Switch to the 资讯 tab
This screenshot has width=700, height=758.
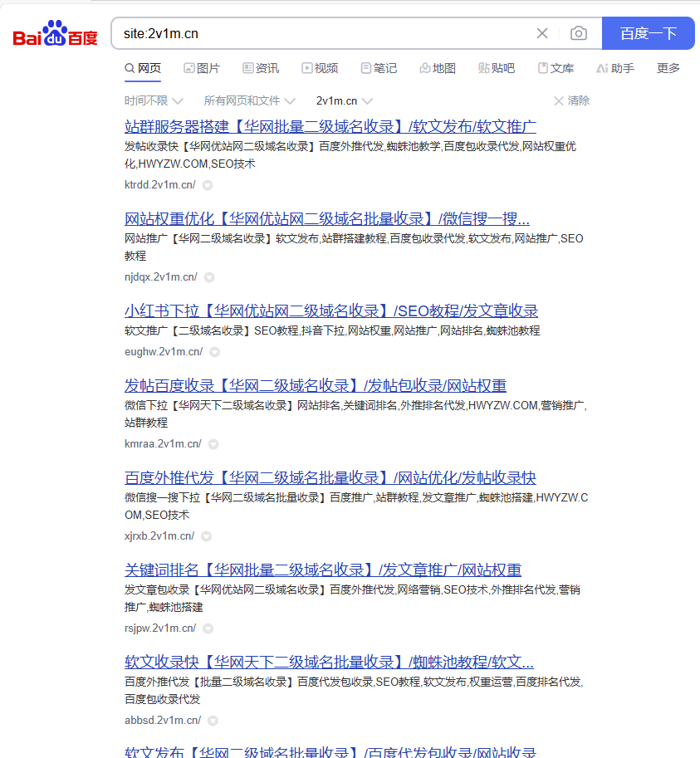point(261,68)
